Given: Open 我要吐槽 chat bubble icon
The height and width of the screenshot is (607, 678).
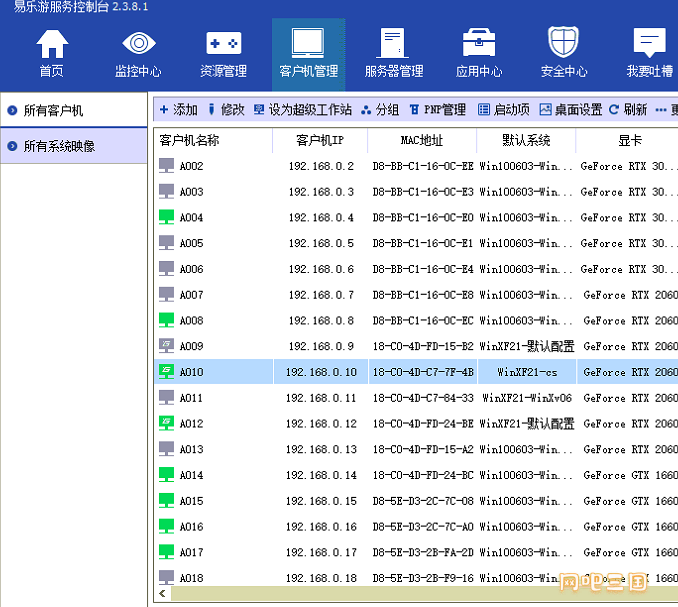Looking at the screenshot, I should click(649, 46).
